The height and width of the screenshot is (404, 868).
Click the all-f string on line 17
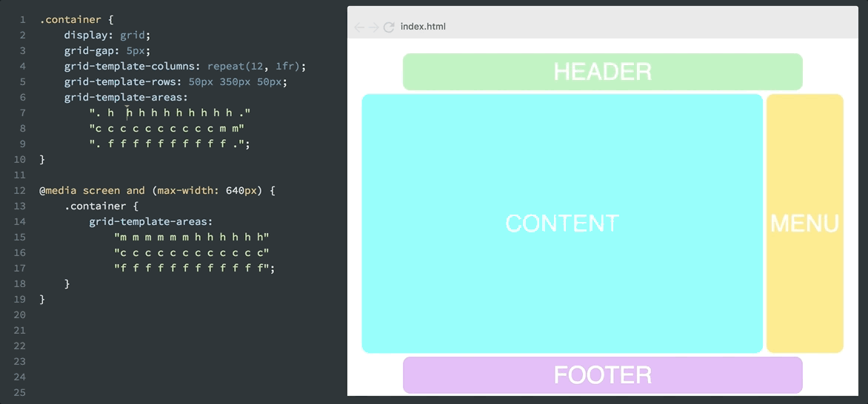pos(192,268)
